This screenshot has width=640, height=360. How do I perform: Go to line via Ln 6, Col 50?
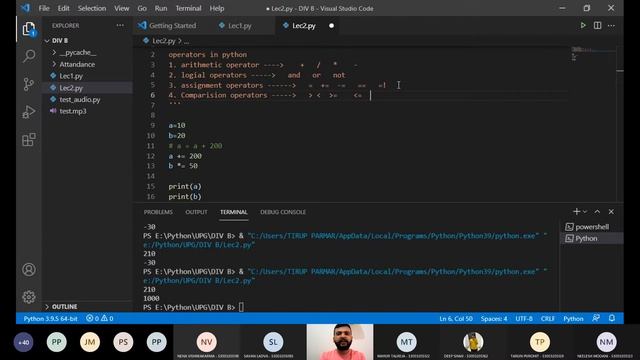click(456, 318)
